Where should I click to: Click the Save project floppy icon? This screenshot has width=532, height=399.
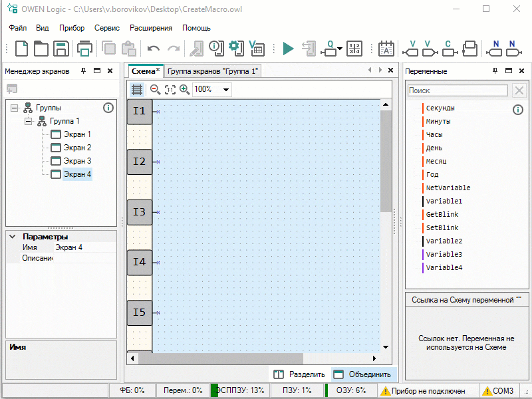point(61,49)
